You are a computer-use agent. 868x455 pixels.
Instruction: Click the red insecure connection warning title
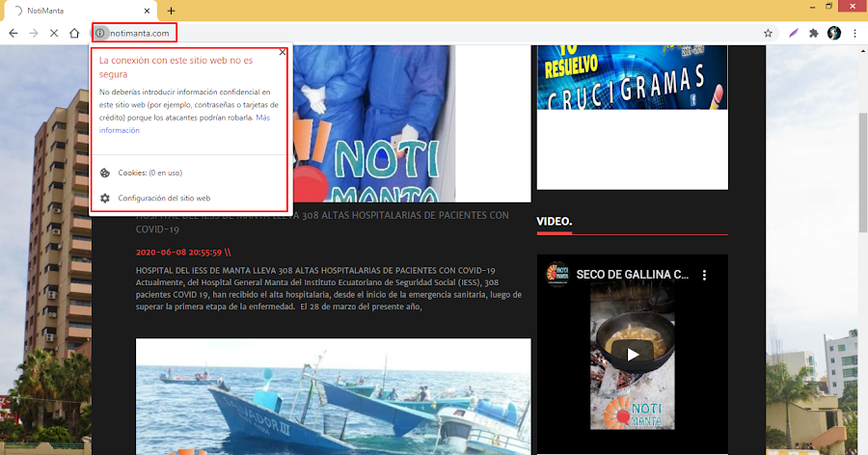click(176, 67)
